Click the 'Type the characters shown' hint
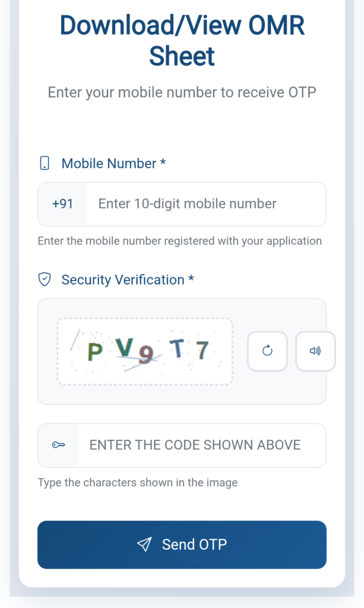This screenshot has width=364, height=608. click(137, 483)
